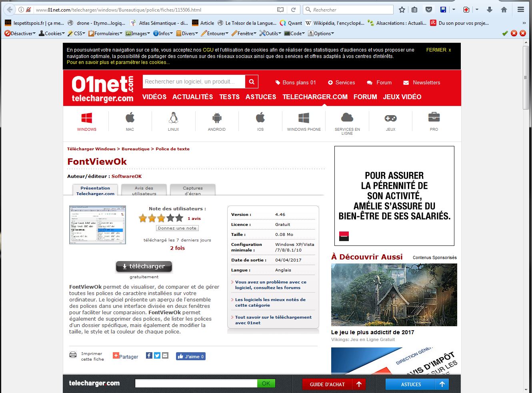Open the Windows Phone platform icon
The image size is (532, 393).
(x=304, y=118)
